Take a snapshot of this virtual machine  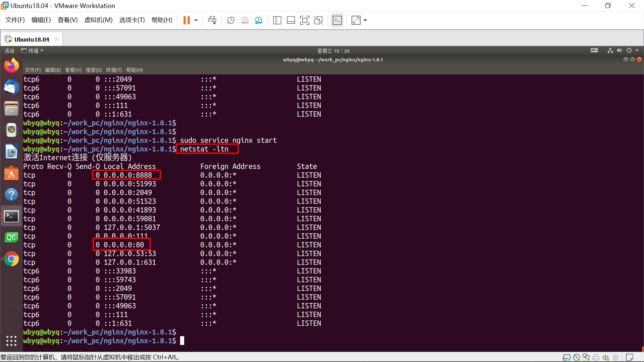point(230,20)
